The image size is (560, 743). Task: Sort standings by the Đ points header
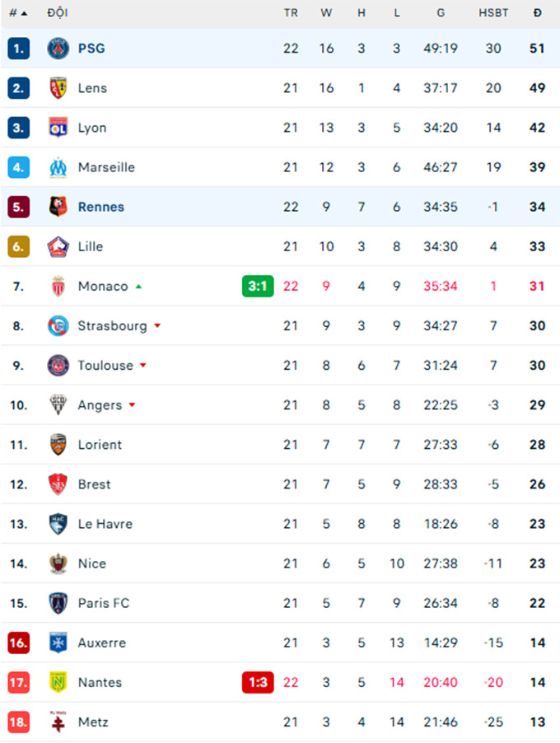(x=537, y=13)
